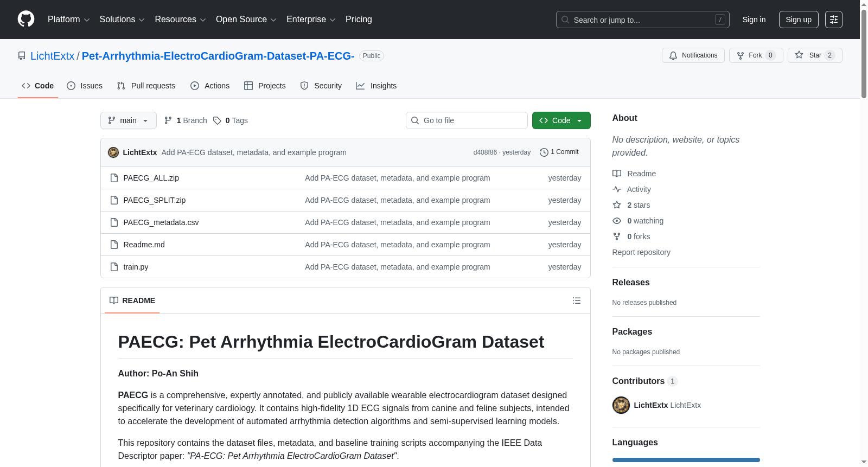Click the repository book icon beside LichtExtx
This screenshot has height=467, width=868.
tap(22, 56)
